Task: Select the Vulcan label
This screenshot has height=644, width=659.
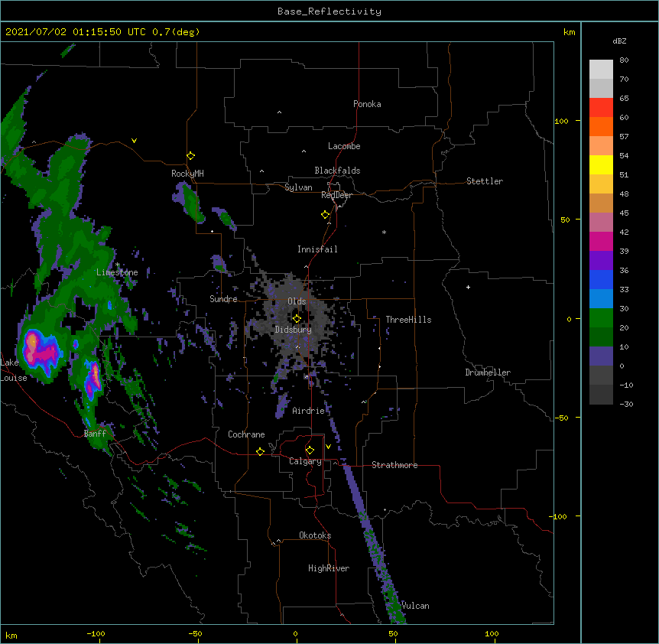Action: coord(415,606)
